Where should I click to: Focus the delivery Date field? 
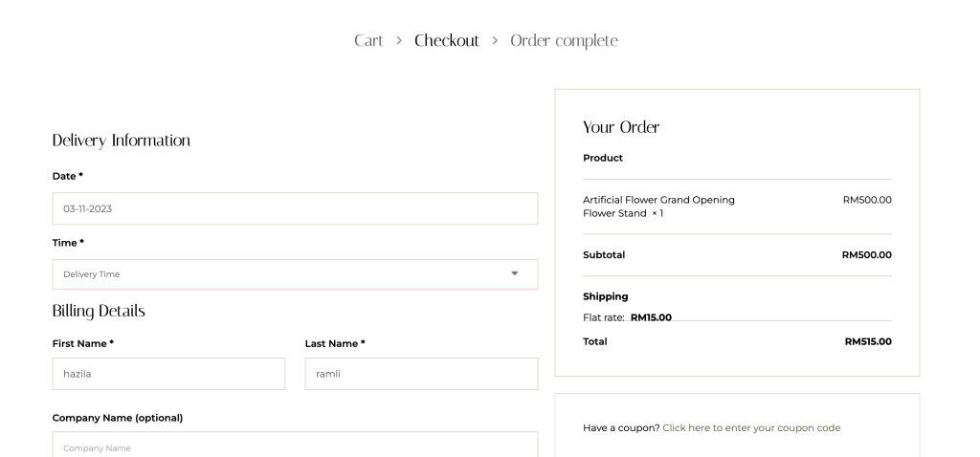click(x=295, y=208)
